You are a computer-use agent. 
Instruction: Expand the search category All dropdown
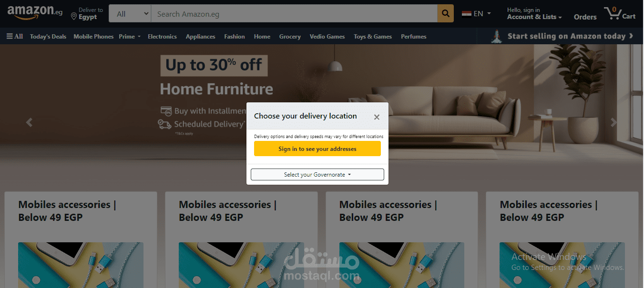coord(130,14)
